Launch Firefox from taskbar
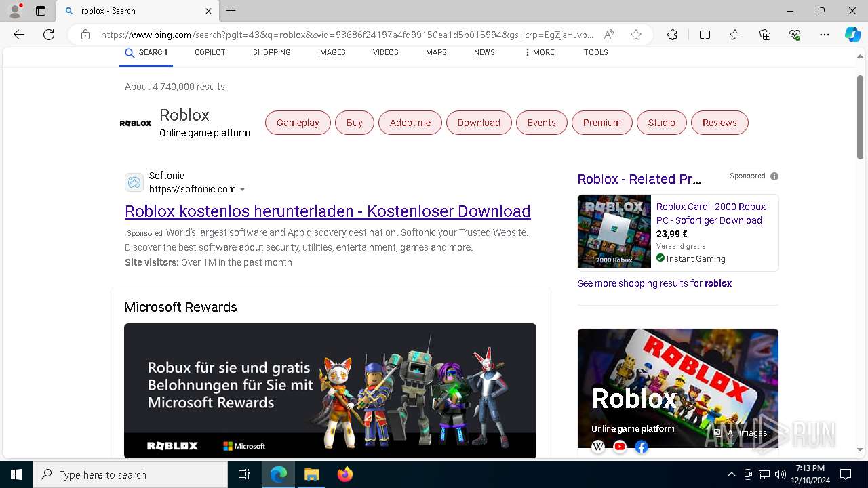The height and width of the screenshot is (488, 868). click(344, 474)
